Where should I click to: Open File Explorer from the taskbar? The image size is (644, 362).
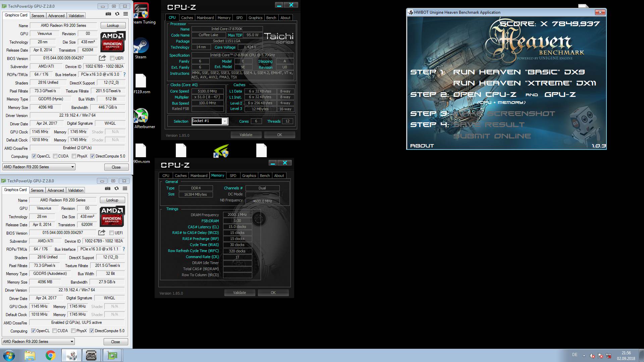point(30,355)
